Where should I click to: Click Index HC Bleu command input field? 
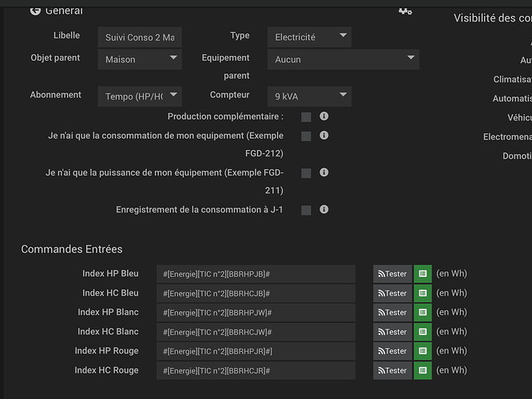coord(256,294)
